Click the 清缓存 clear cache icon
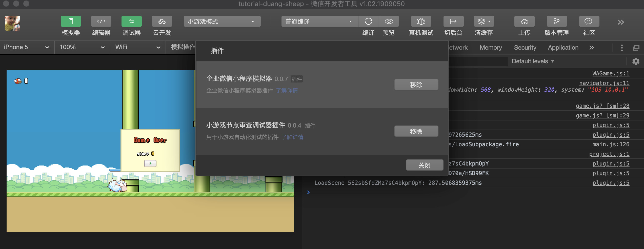This screenshot has width=644, height=249. click(x=484, y=22)
